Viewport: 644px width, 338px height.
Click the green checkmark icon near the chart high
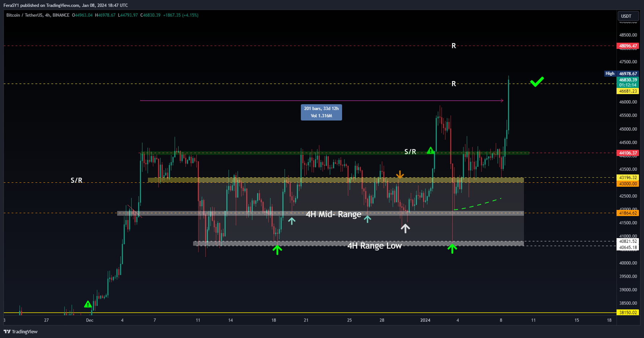[x=538, y=81]
